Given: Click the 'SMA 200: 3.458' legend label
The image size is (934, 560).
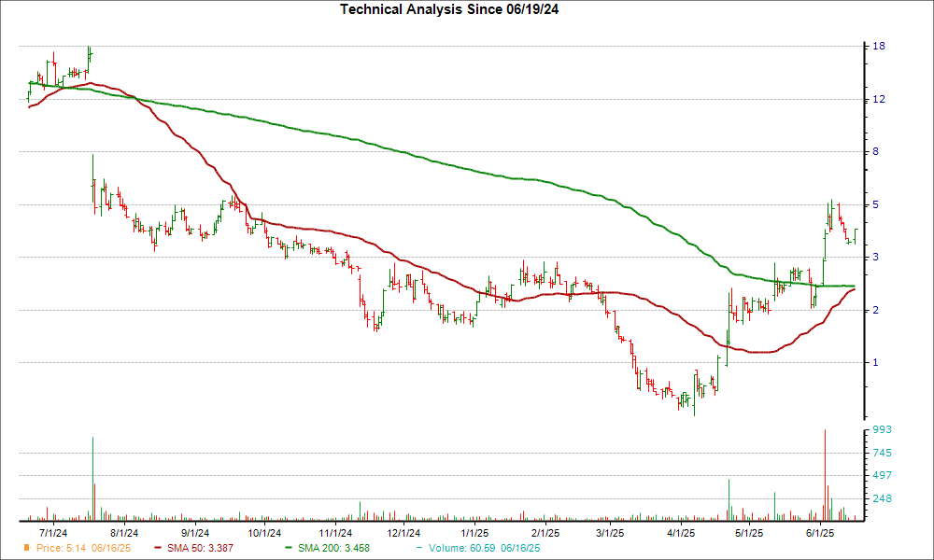Looking at the screenshot, I should click(333, 548).
